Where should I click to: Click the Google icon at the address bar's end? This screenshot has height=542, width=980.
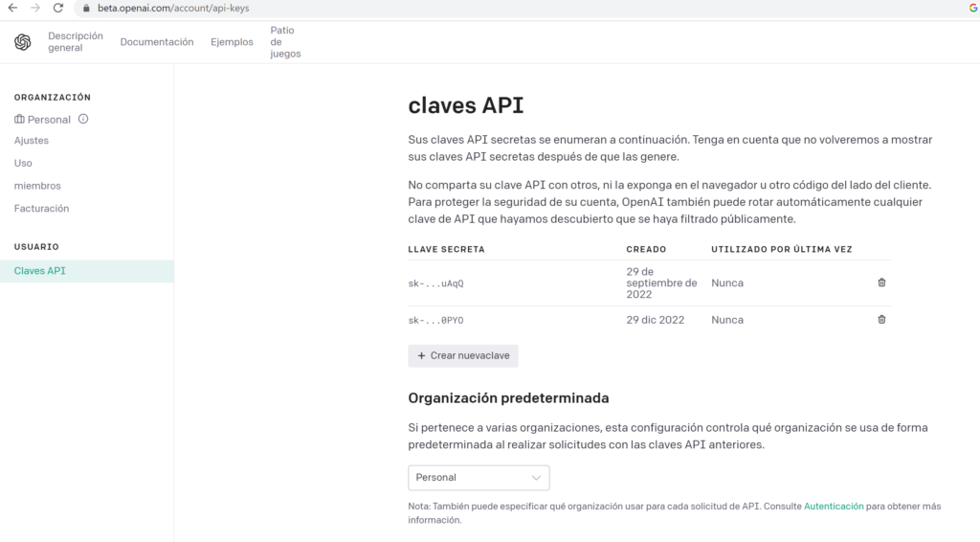[973, 8]
